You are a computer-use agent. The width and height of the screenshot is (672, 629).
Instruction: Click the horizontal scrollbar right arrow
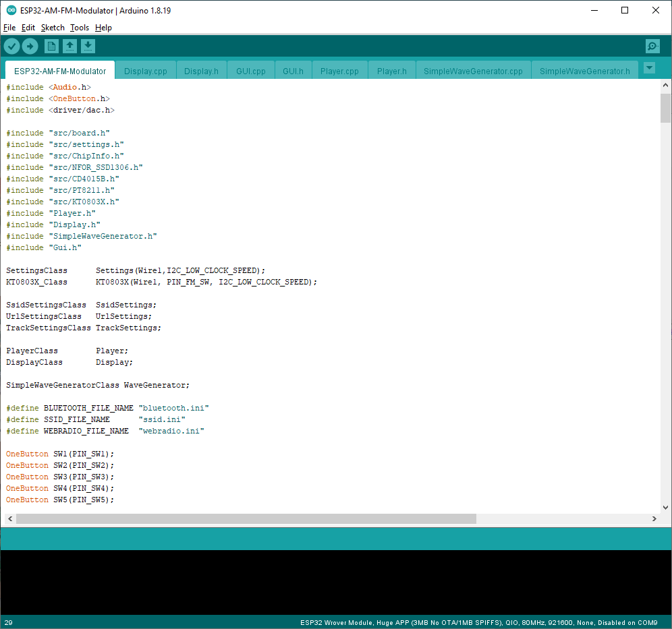(654, 518)
